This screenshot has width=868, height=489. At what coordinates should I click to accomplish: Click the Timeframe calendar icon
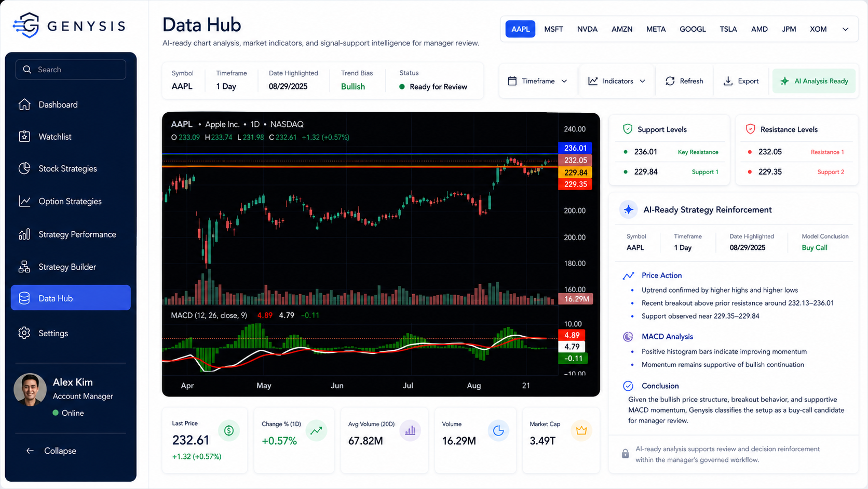pos(512,81)
